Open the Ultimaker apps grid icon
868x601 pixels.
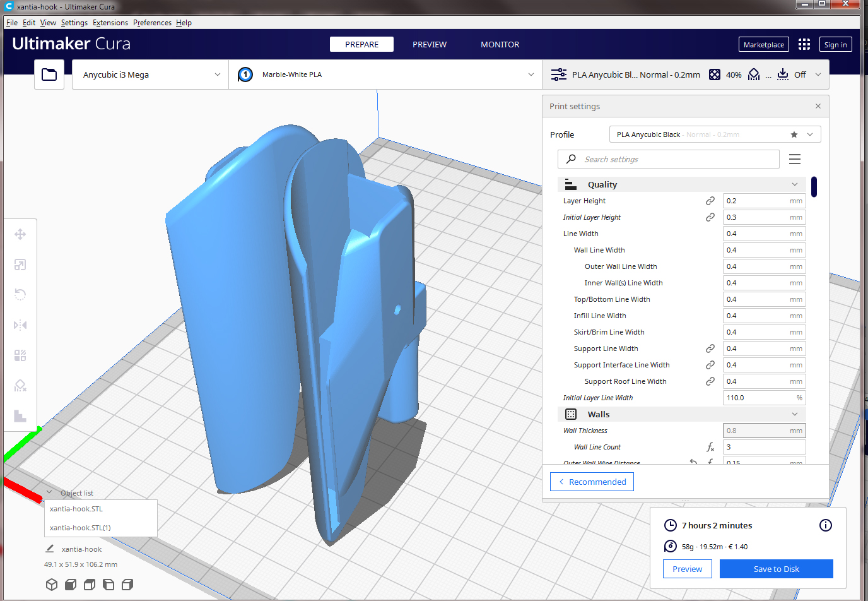click(x=804, y=44)
